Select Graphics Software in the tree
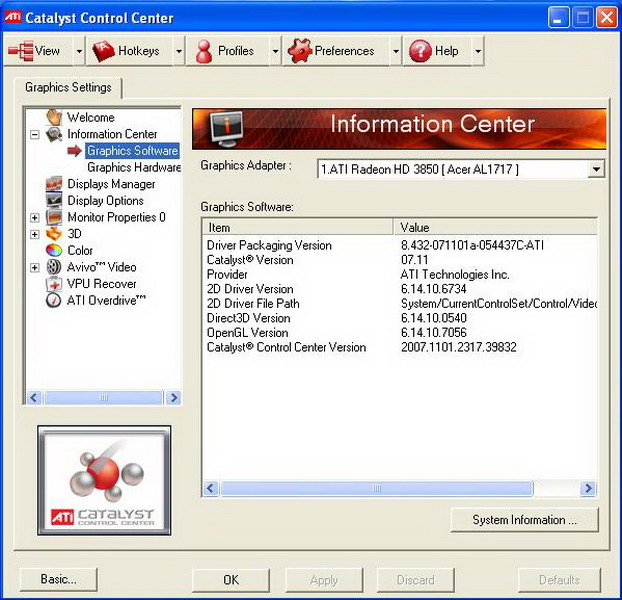 [x=132, y=151]
